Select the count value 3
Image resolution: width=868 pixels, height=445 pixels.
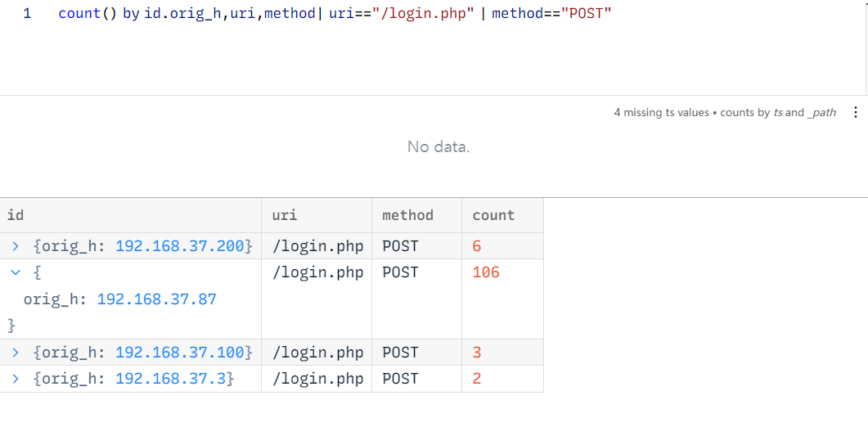(x=477, y=353)
